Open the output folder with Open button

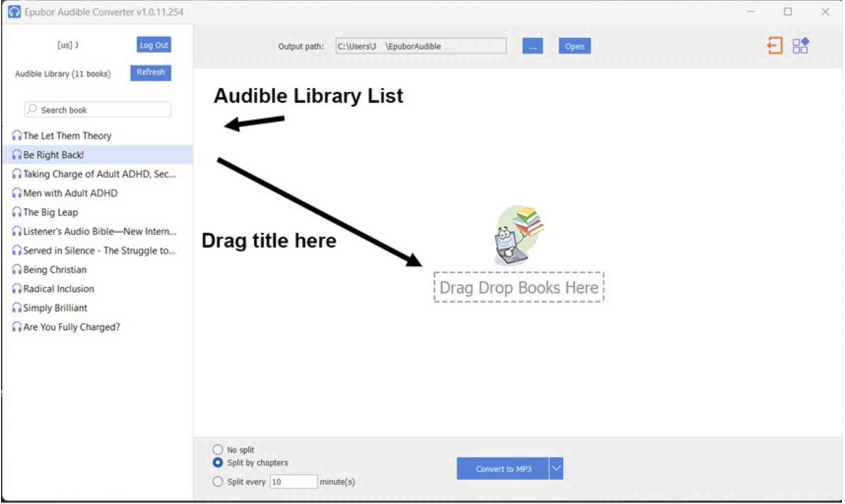point(575,46)
